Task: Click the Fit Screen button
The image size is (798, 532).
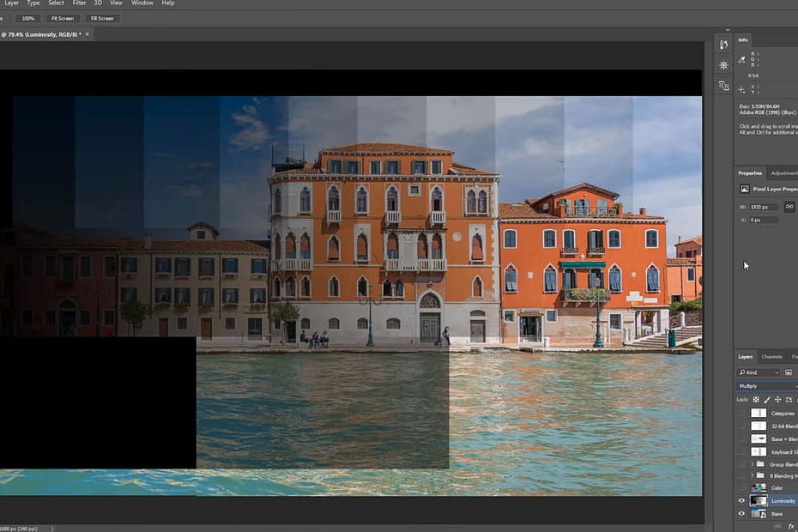Action: [x=62, y=18]
